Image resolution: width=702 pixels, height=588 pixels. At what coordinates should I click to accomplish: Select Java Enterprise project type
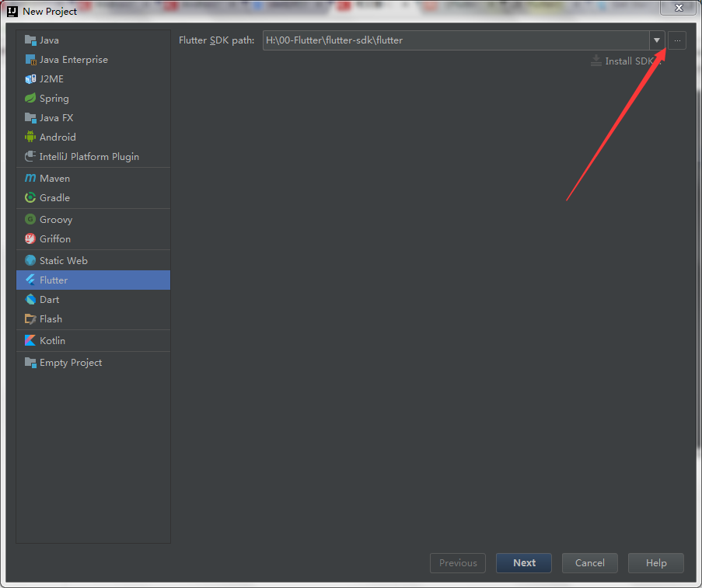click(73, 60)
